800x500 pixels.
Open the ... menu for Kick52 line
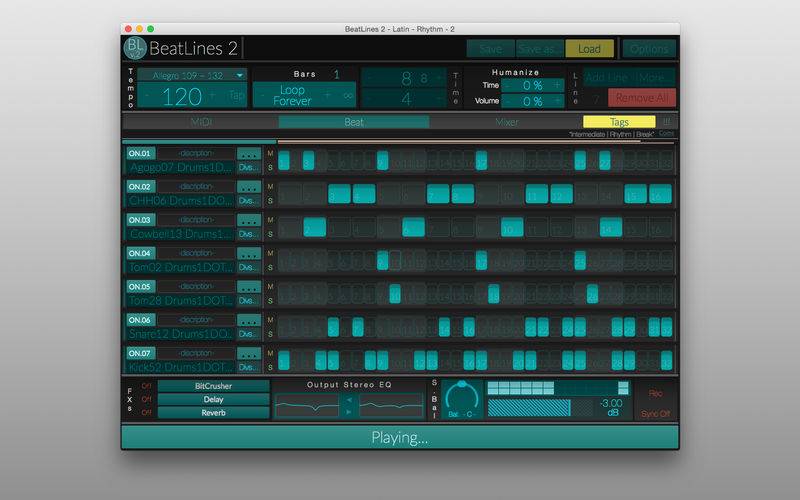[249, 353]
